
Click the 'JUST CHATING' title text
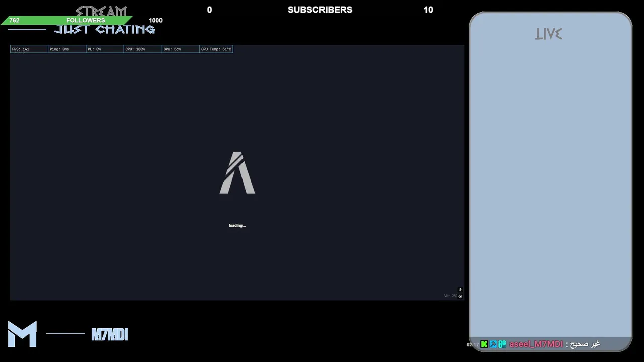(x=105, y=29)
